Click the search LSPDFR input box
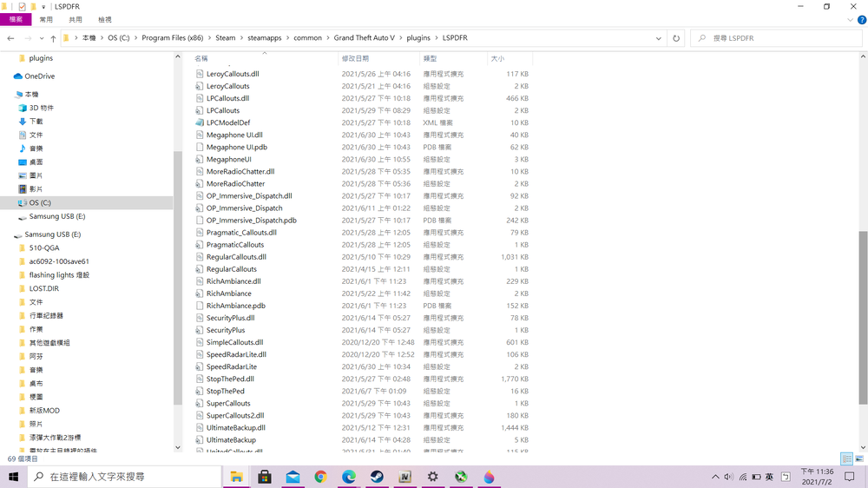868x488 pixels. pyautogui.click(x=776, y=38)
